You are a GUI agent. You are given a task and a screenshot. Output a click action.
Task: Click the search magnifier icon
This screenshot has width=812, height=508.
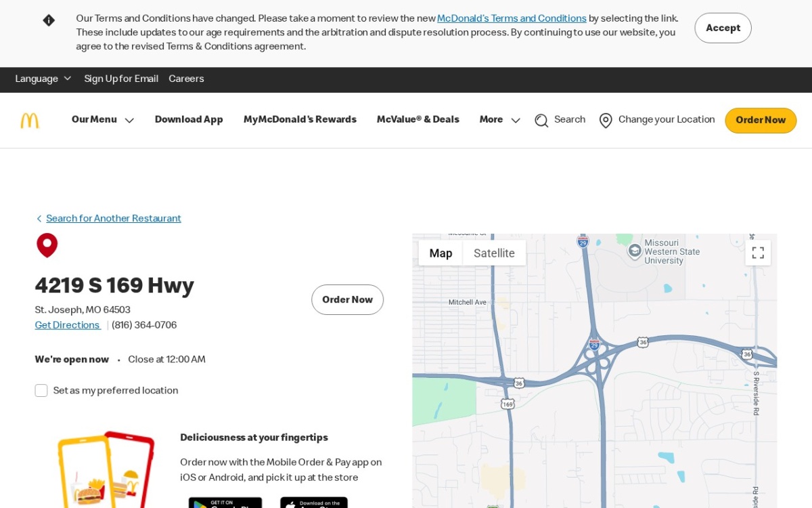[541, 121]
